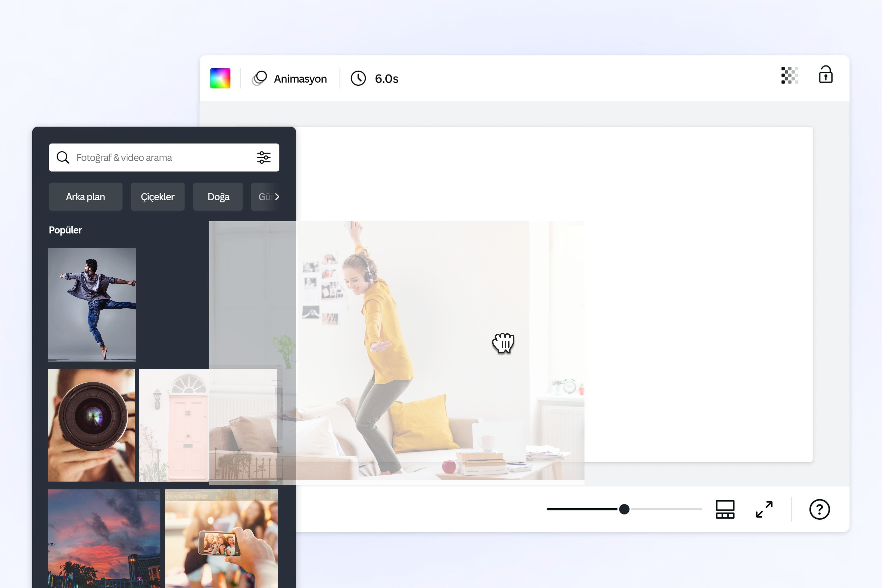Click the overlapping-circles Animasyon icon
882x588 pixels.
(259, 78)
